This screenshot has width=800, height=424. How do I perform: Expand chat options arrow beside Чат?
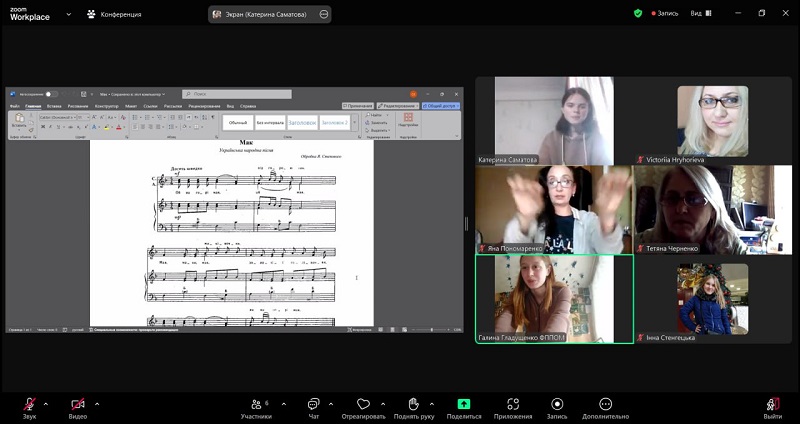pyautogui.click(x=331, y=404)
